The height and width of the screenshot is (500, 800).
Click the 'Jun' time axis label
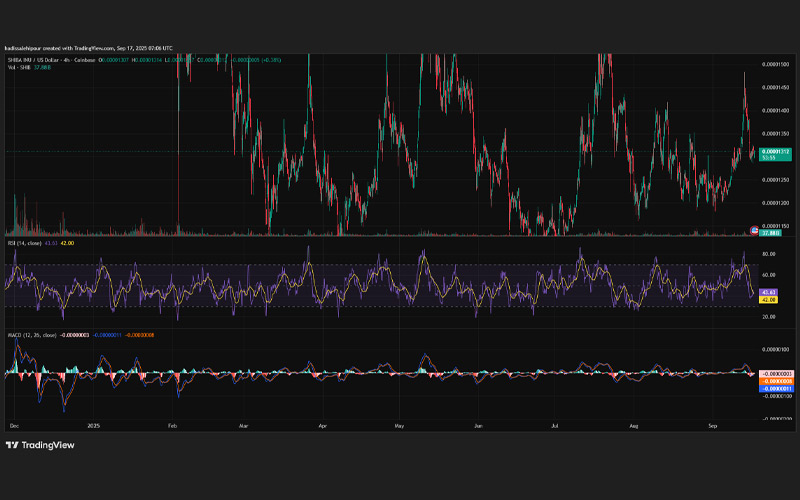pos(478,426)
